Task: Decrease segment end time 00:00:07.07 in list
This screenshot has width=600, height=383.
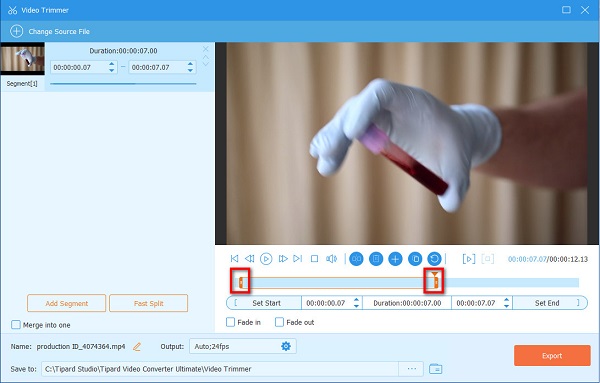Action: (190, 70)
